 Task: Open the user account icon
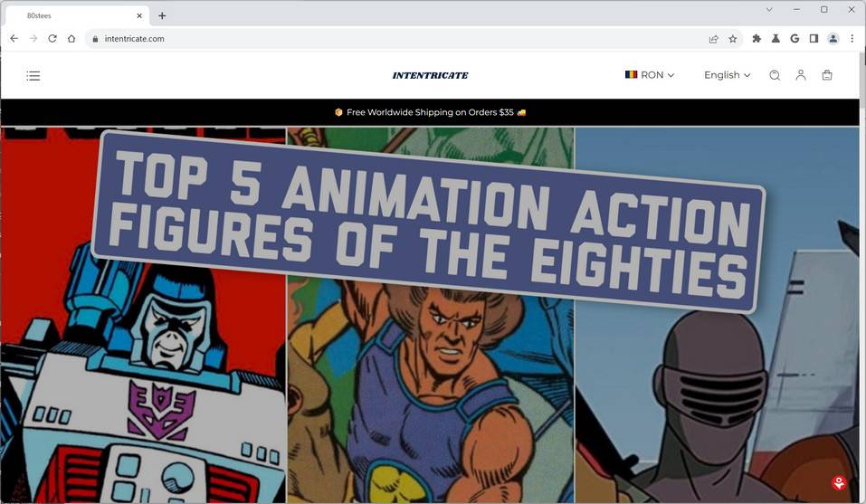(x=800, y=75)
